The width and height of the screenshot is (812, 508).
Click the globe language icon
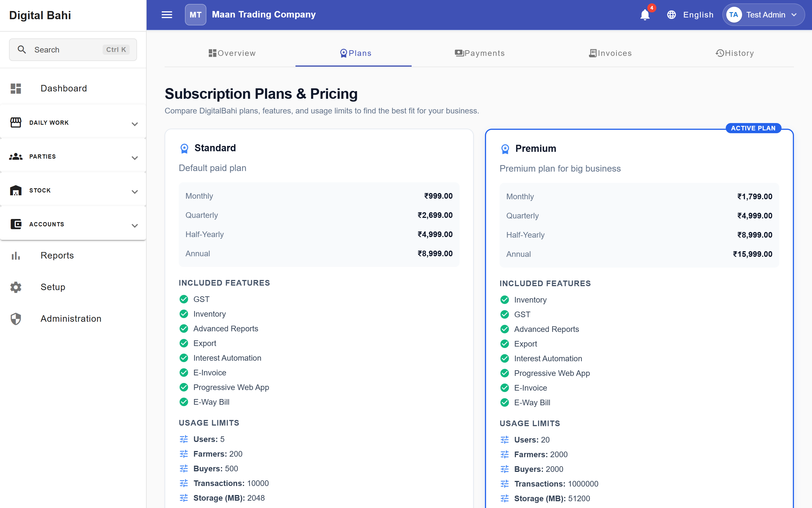tap(671, 15)
